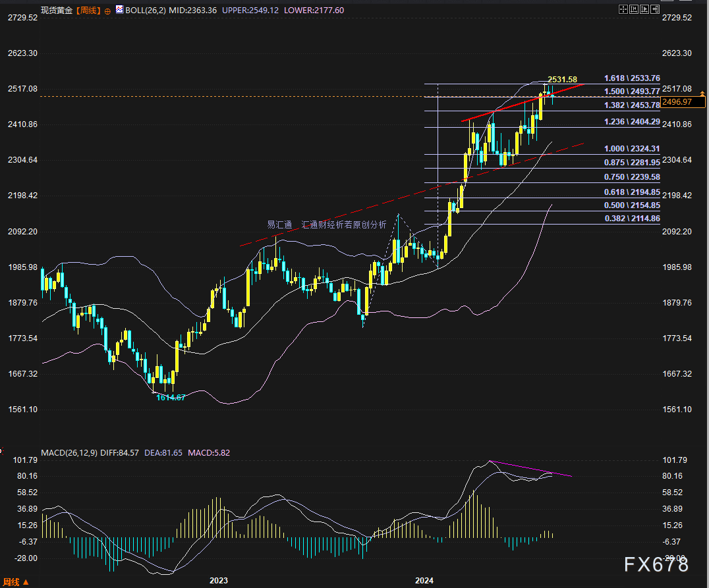This screenshot has height=588, width=709.
Task: Select the 现货黄金 symbol title
Action: (57, 10)
